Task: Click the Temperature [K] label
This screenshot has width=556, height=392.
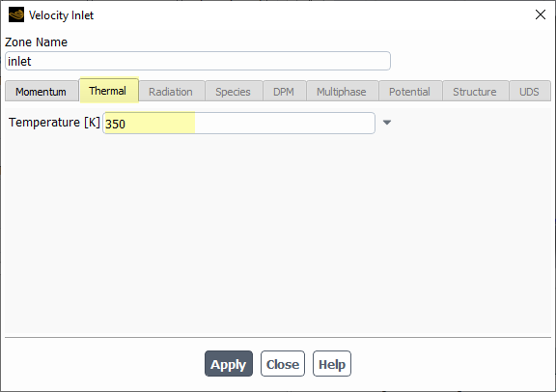Action: click(54, 123)
